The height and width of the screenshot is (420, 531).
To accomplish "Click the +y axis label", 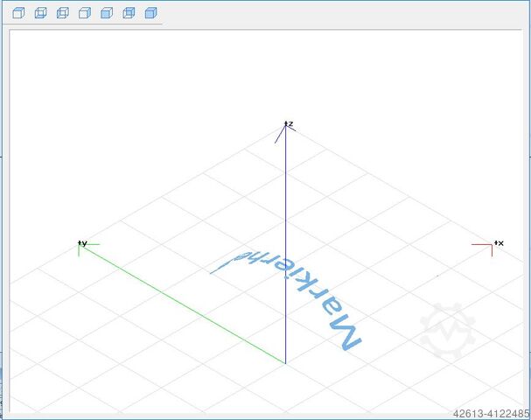I will [x=82, y=242].
